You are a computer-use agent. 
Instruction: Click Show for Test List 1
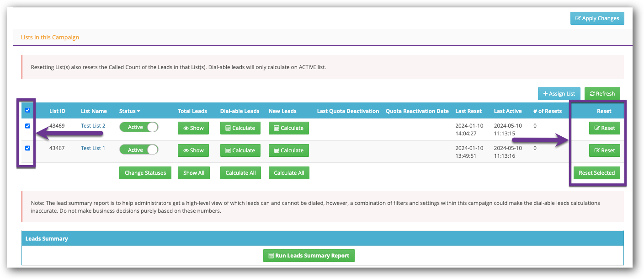(x=193, y=150)
